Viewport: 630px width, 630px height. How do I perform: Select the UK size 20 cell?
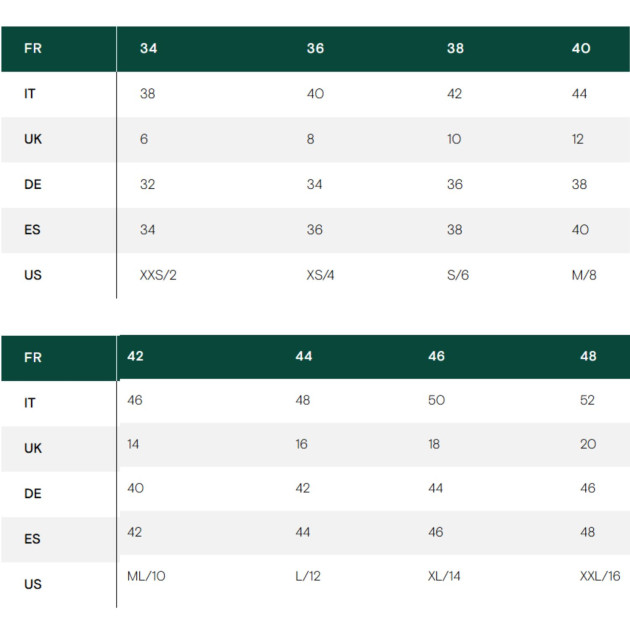tap(587, 444)
